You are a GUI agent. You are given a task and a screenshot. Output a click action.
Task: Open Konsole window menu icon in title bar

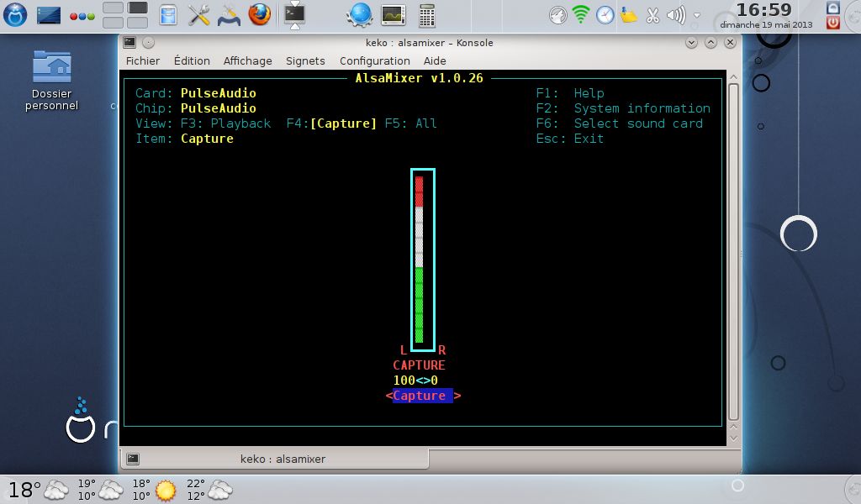(129, 42)
